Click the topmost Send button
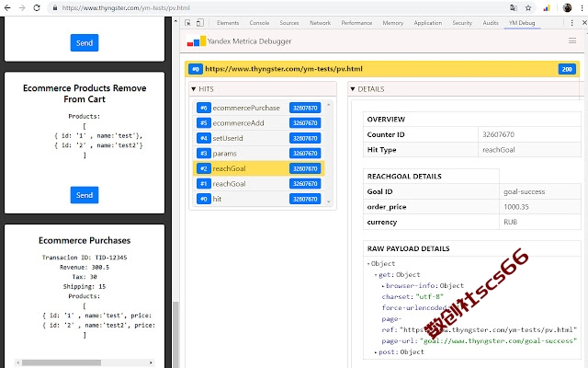This screenshot has width=588, height=368. pyautogui.click(x=85, y=43)
